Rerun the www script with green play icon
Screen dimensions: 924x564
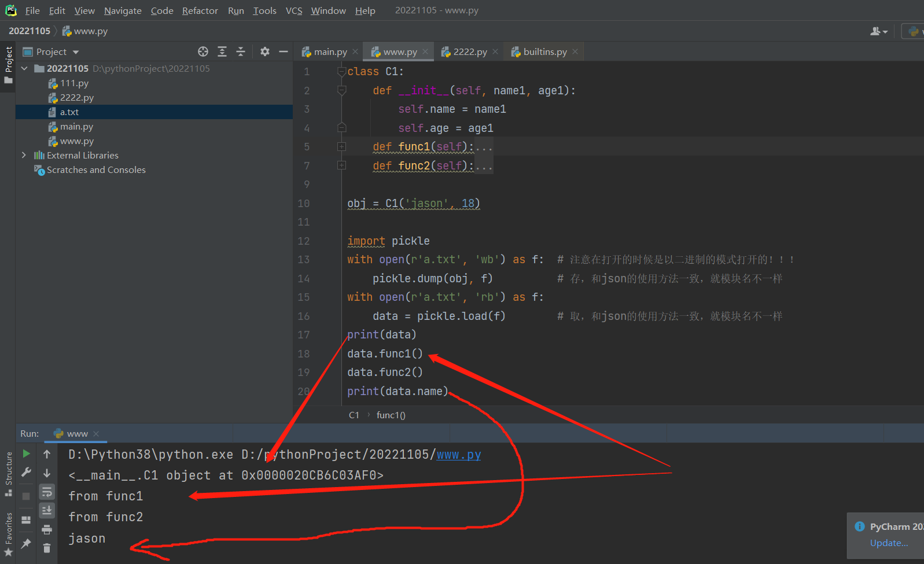pos(26,454)
